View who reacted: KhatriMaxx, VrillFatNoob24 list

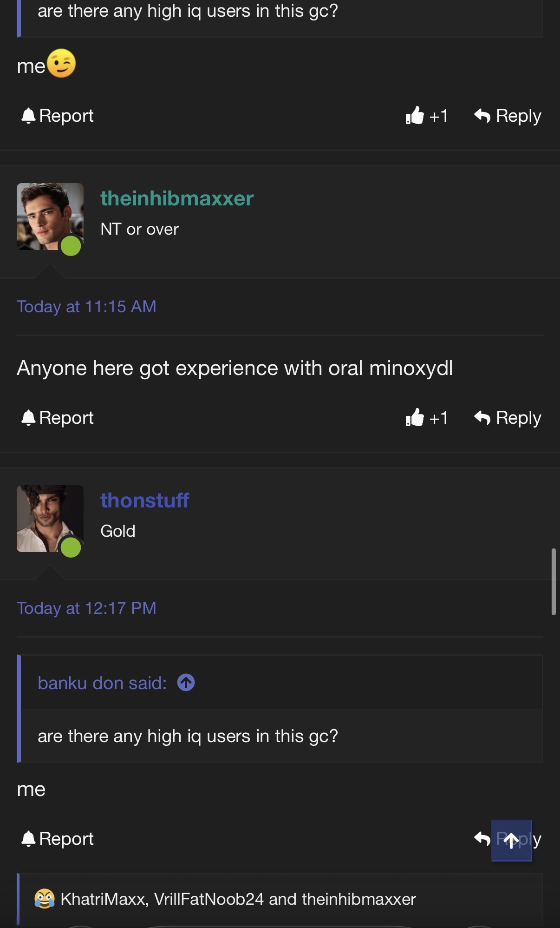click(238, 899)
